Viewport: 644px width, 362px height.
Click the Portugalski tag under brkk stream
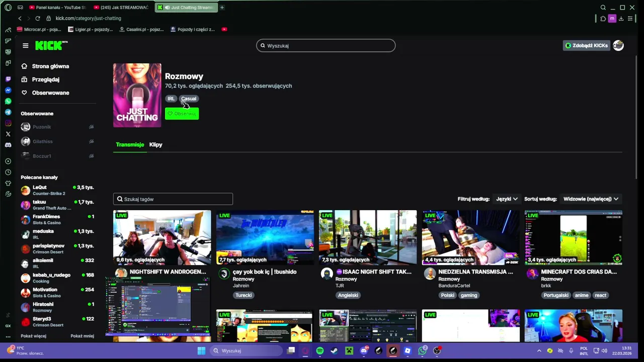(x=556, y=295)
